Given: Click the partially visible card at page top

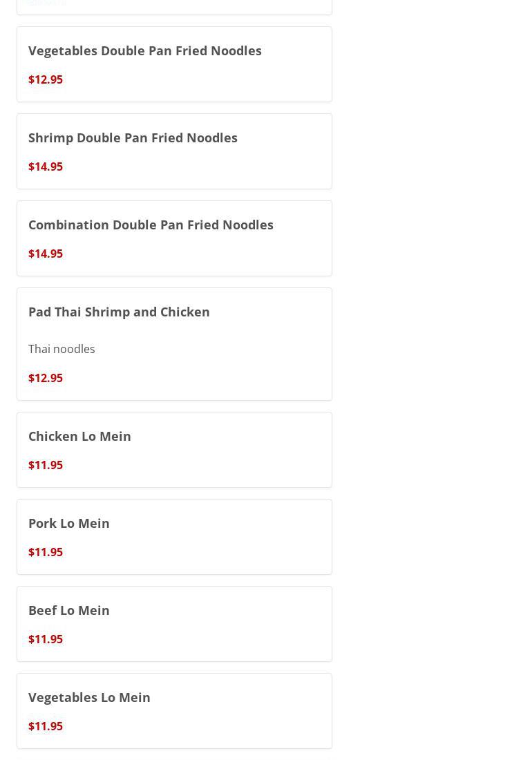Looking at the screenshot, I should click(174, 7).
